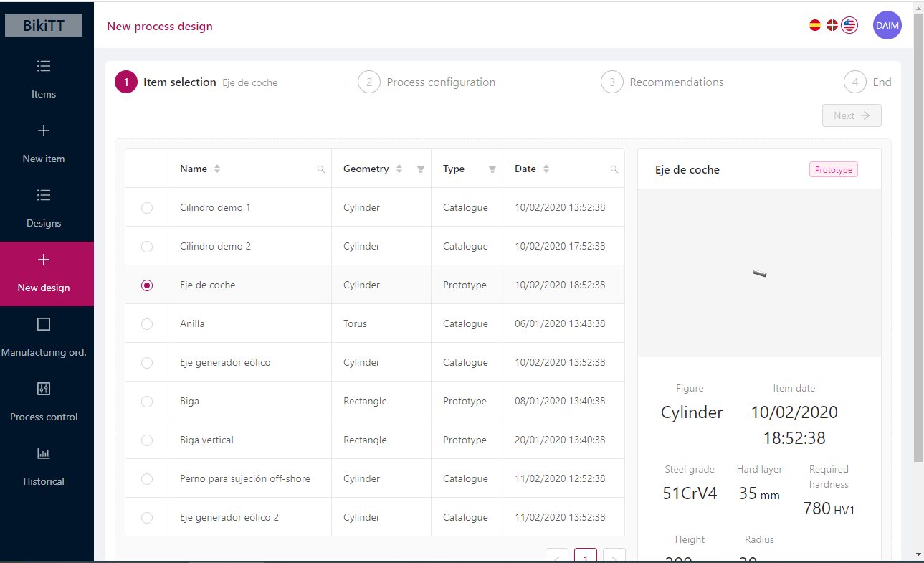Switch language using the Spanish flag

tap(815, 26)
